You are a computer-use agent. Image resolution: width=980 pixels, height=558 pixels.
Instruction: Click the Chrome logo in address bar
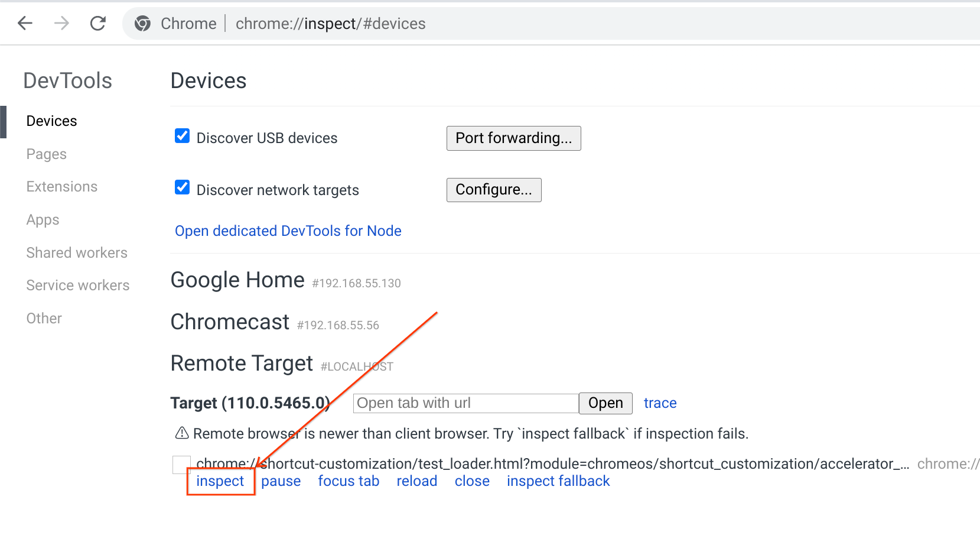tap(142, 24)
